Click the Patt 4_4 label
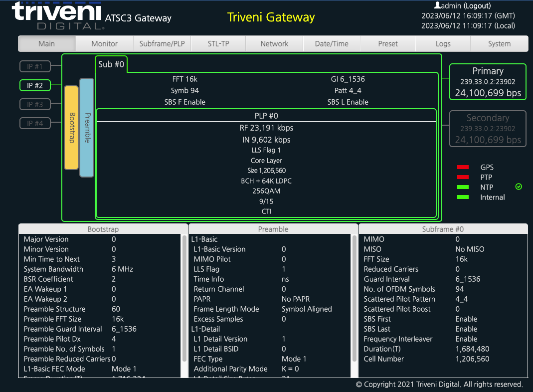The width and height of the screenshot is (533, 392). (348, 91)
